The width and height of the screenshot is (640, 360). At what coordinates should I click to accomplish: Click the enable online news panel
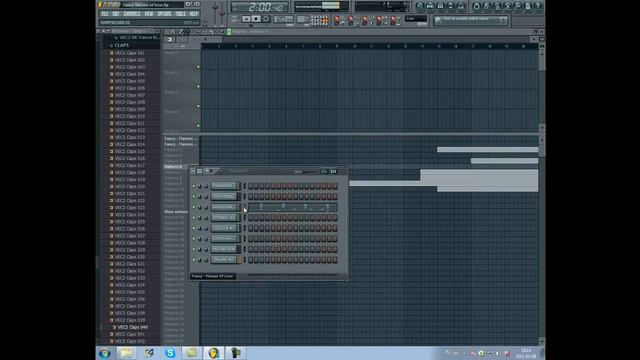[471, 20]
